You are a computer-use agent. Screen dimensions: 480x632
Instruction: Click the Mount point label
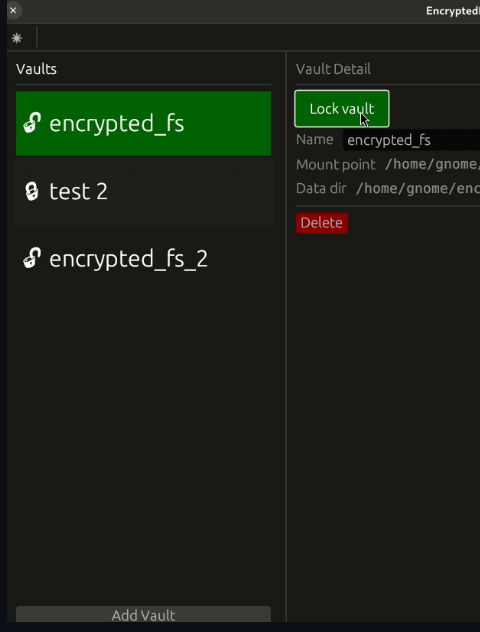(336, 164)
